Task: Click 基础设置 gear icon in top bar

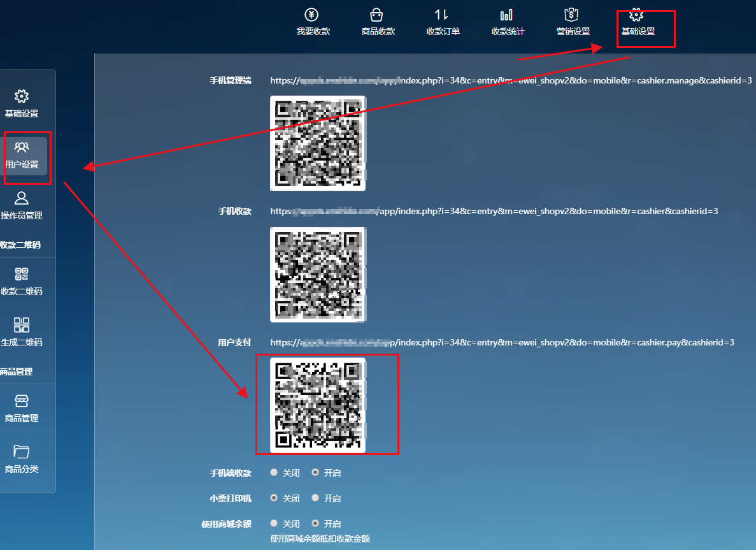Action: coord(637,15)
